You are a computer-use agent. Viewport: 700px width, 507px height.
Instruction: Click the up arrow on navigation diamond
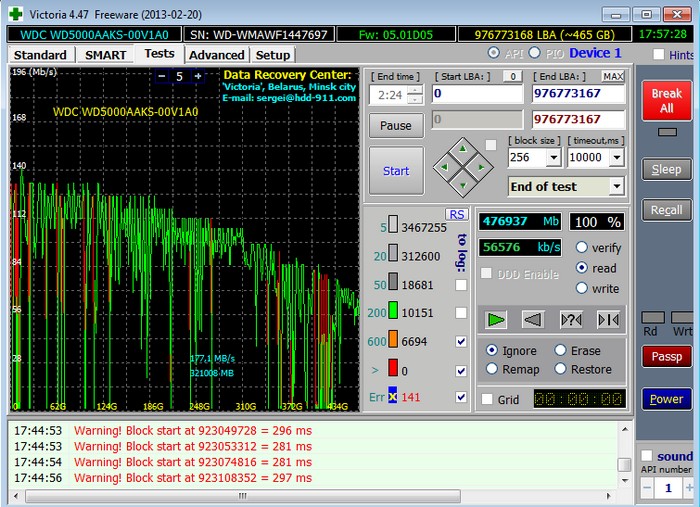461,151
